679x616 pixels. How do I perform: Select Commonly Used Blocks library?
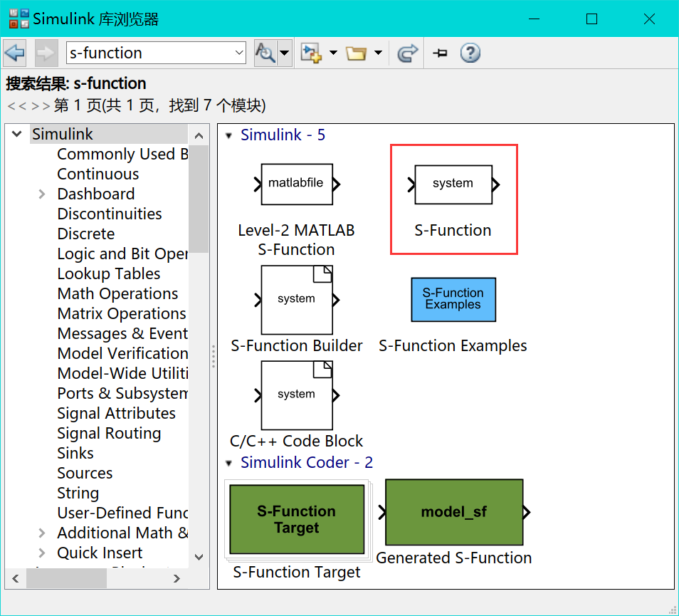pos(122,154)
